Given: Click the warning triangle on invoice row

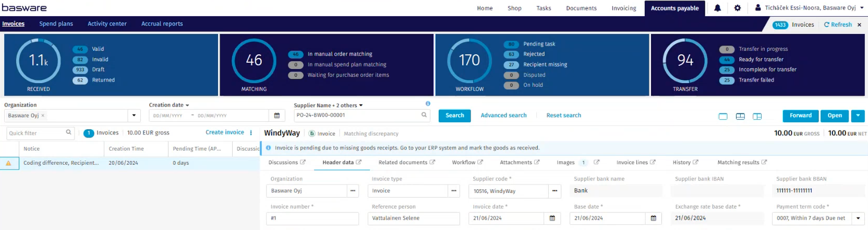Looking at the screenshot, I should tap(8, 163).
